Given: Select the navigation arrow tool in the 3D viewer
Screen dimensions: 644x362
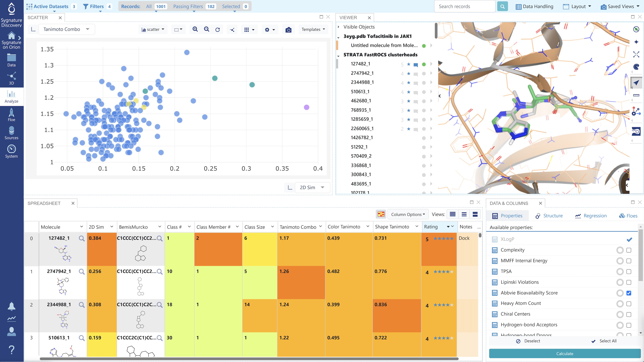Looking at the screenshot, I should 637,83.
